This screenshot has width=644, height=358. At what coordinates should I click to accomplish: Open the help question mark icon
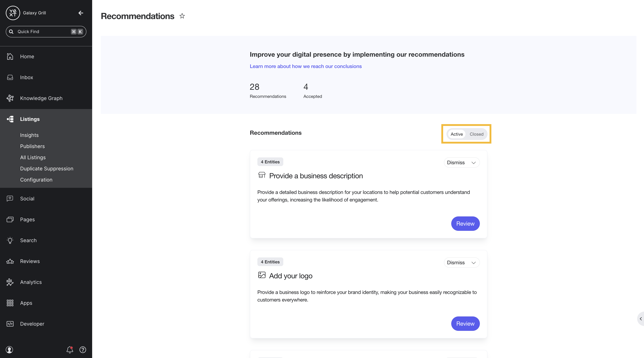(83, 350)
